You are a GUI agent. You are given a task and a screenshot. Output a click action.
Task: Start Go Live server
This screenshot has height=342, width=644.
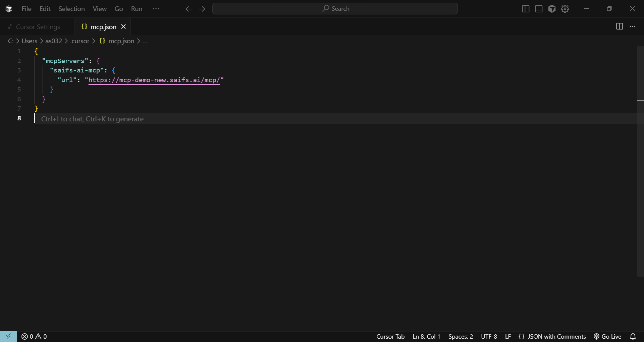[607, 336]
